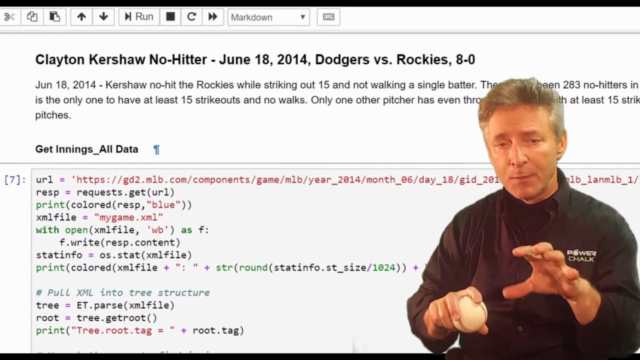Click the 'print("Tree.root.tag = "' line
The width and height of the screenshot is (640, 360).
point(140,331)
